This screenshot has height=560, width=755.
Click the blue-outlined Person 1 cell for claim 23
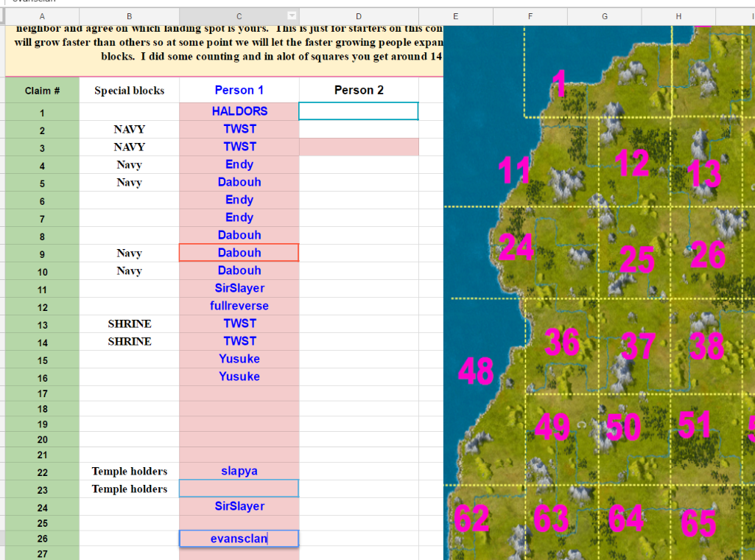point(239,489)
